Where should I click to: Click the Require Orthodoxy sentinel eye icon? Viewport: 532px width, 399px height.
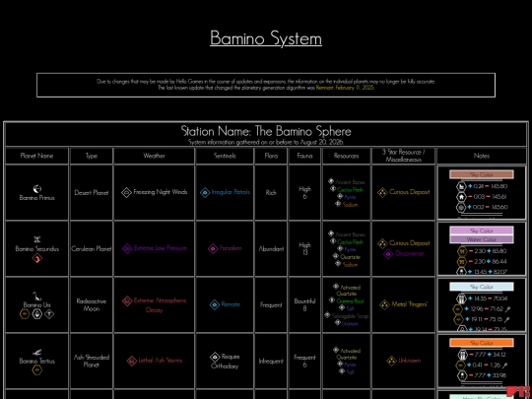pyautogui.click(x=215, y=357)
